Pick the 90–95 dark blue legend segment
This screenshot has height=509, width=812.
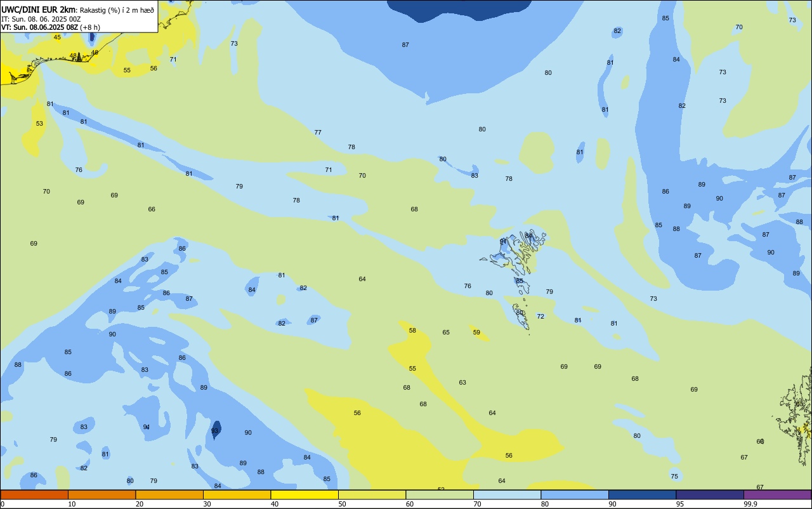point(642,494)
